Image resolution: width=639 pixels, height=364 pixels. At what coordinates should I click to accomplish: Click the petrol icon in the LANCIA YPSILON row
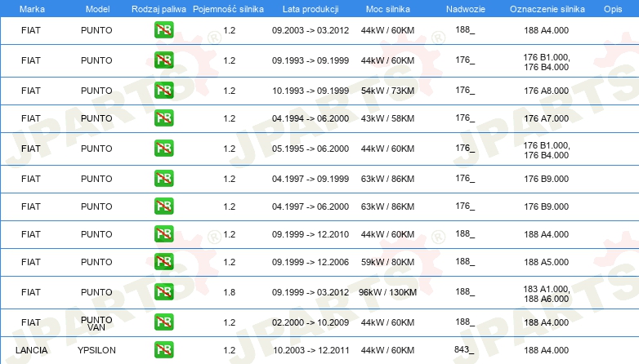pyautogui.click(x=163, y=349)
